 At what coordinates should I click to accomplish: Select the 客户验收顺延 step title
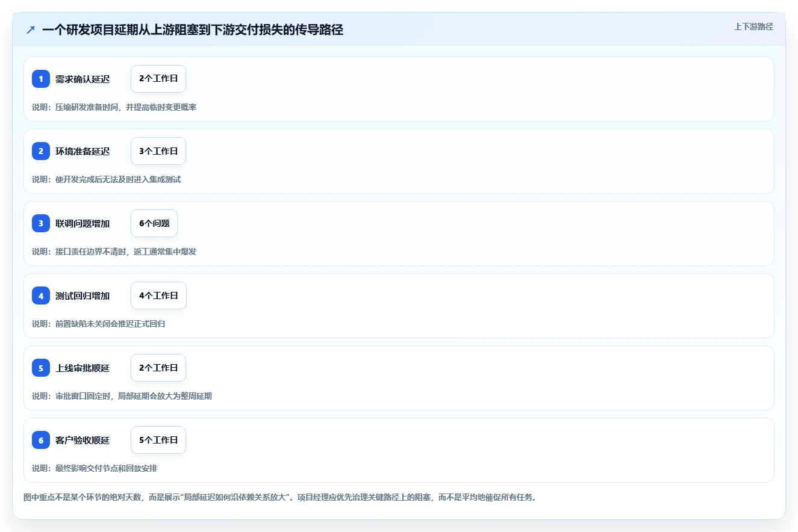[x=83, y=440]
